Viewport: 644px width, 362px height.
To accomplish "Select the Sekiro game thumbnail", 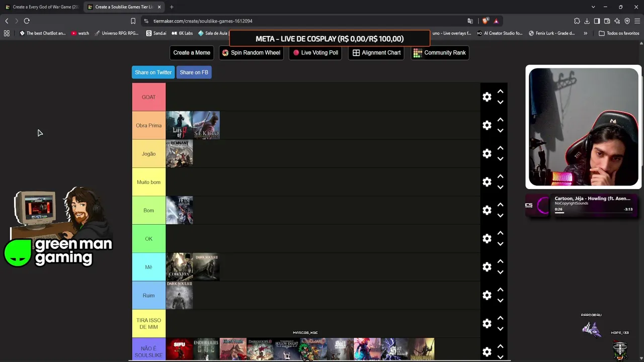I will point(206,125).
